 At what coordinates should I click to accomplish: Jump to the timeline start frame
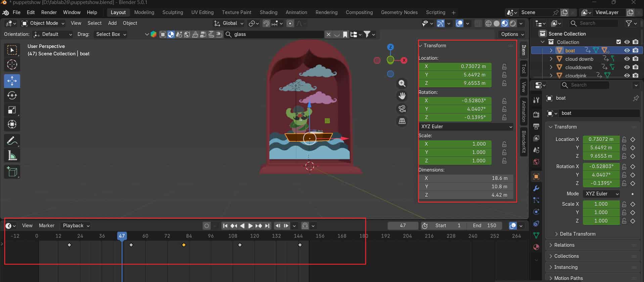click(x=225, y=226)
